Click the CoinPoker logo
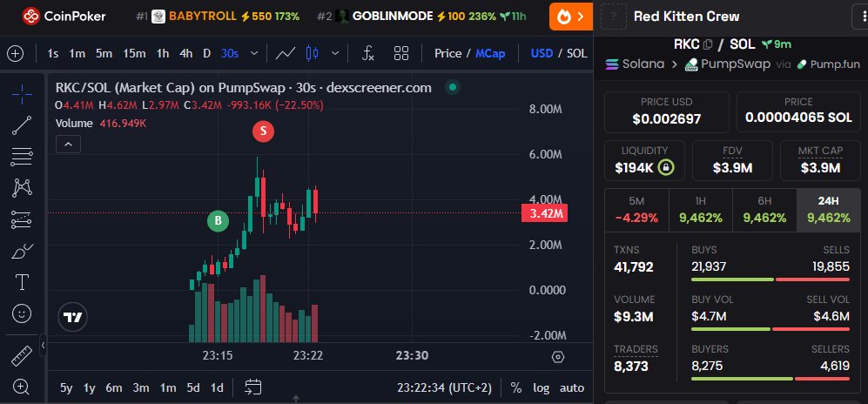The image size is (868, 404). (x=64, y=16)
